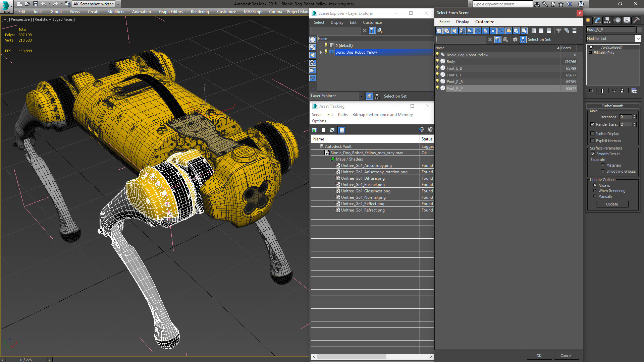Click Select All icon in Select From Scene
Screen dimensions: 644x362
[534, 31]
